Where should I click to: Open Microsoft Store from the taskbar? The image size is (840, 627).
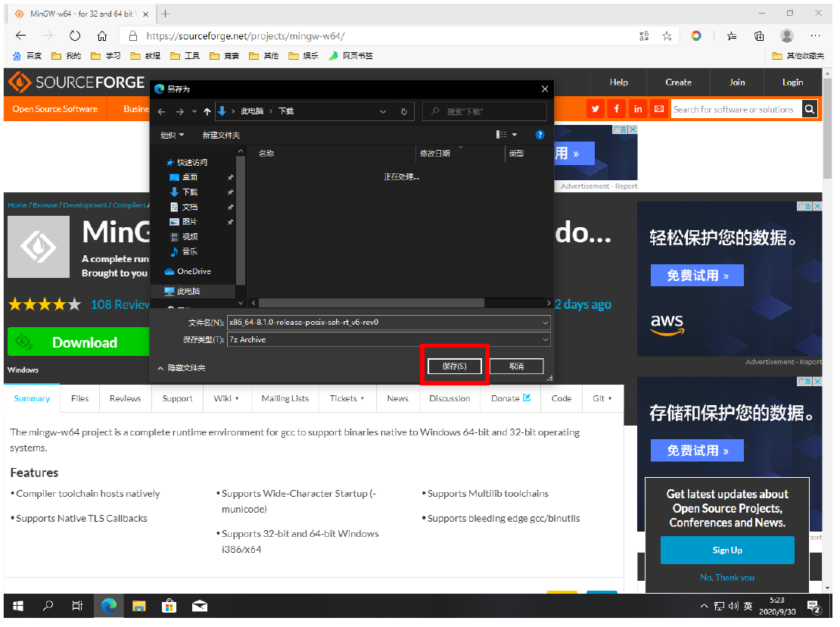point(170,606)
